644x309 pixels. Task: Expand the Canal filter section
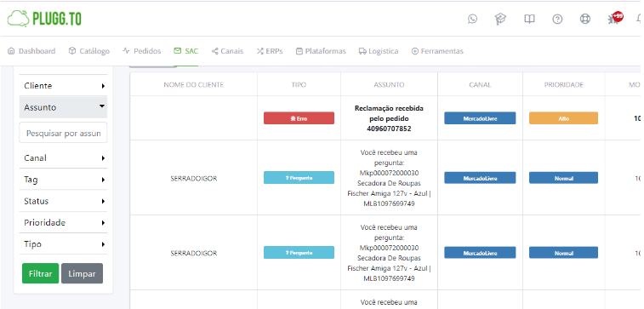point(63,157)
